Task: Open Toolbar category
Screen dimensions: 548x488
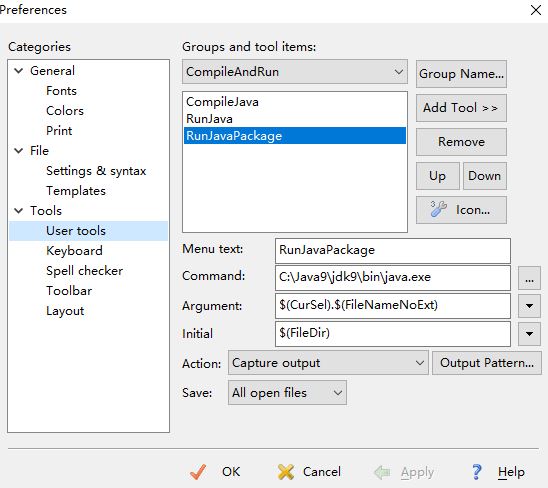Action: coord(69,291)
